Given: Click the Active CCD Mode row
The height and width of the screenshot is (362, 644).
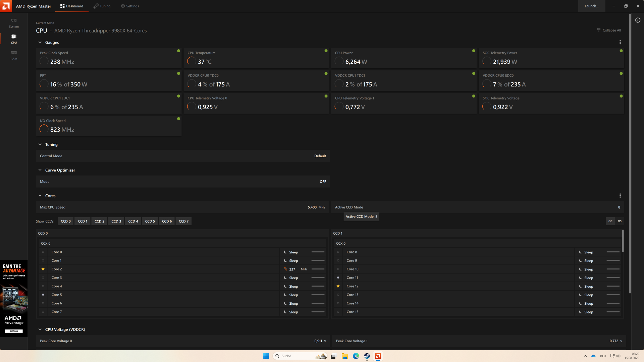Looking at the screenshot, I should point(478,207).
